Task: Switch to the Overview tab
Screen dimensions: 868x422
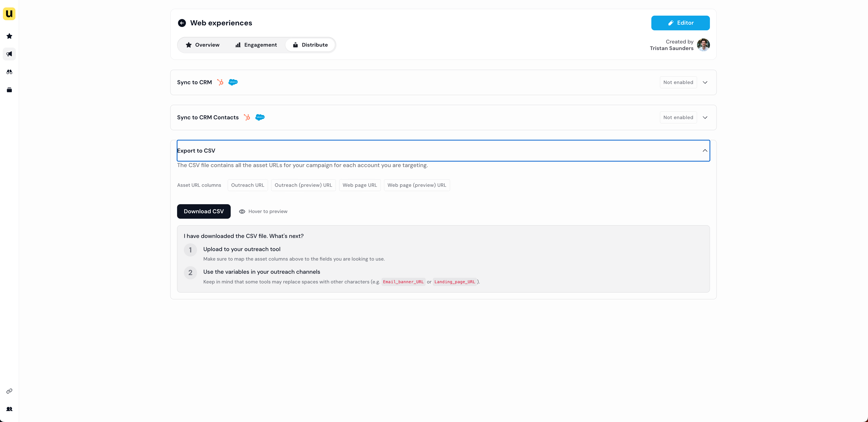Action: 202,45
